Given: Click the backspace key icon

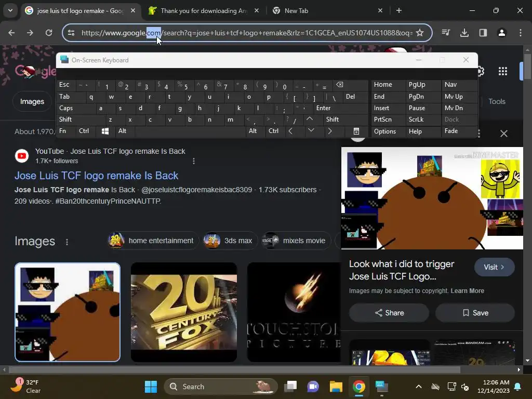Looking at the screenshot, I should (350, 85).
